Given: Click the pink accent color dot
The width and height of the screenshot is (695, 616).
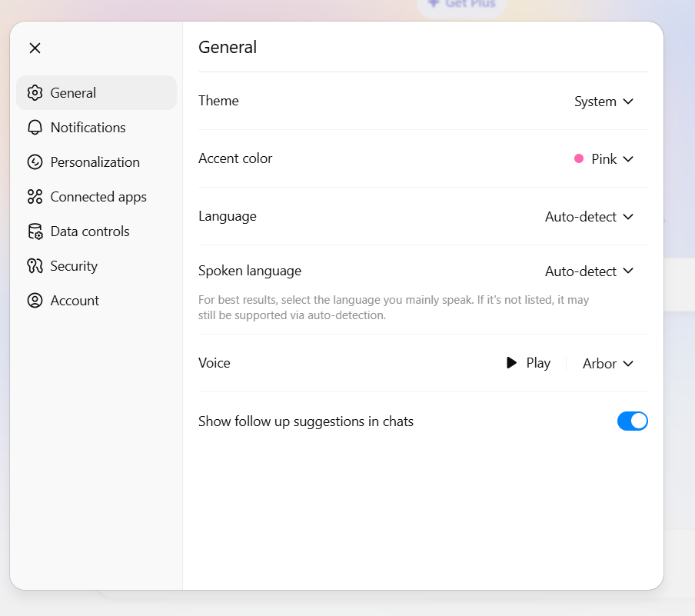Looking at the screenshot, I should click(579, 159).
